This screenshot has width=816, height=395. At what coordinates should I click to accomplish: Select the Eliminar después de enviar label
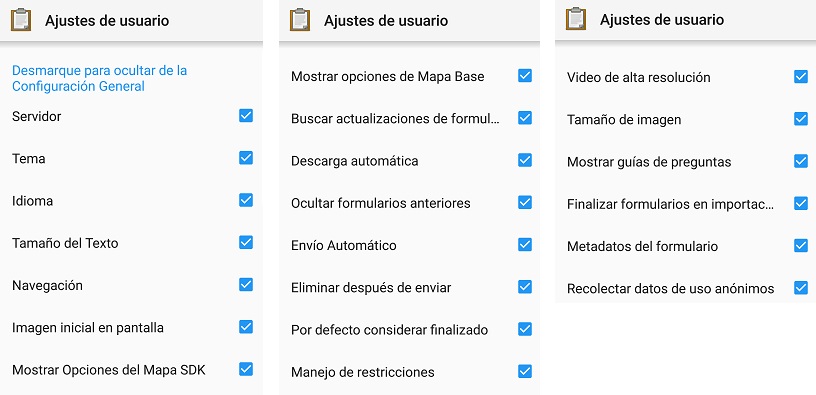[x=371, y=287]
